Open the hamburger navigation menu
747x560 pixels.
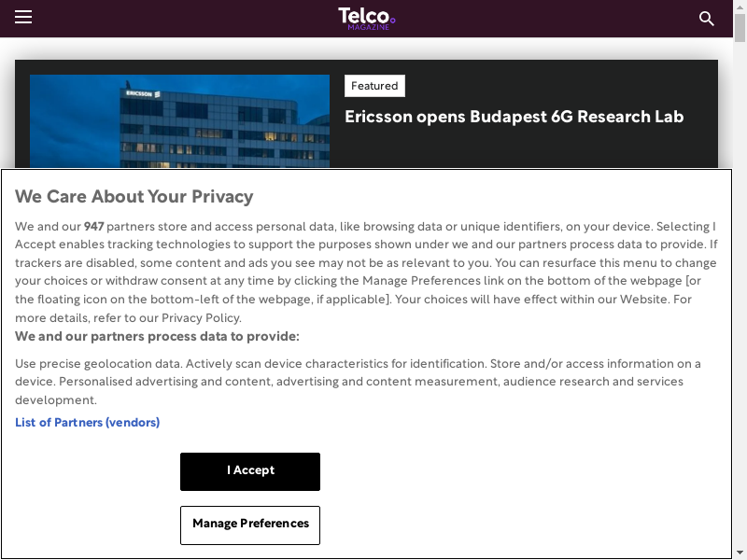(x=23, y=18)
